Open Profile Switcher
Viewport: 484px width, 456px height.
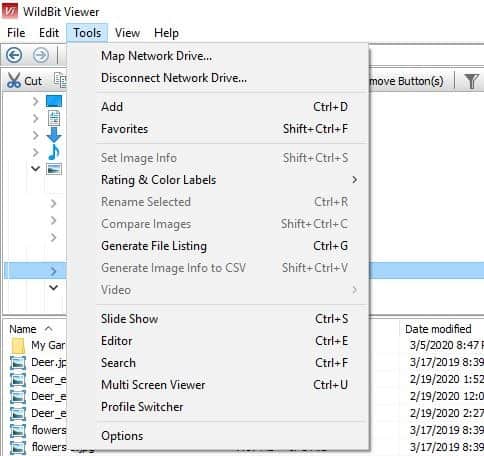(218, 407)
